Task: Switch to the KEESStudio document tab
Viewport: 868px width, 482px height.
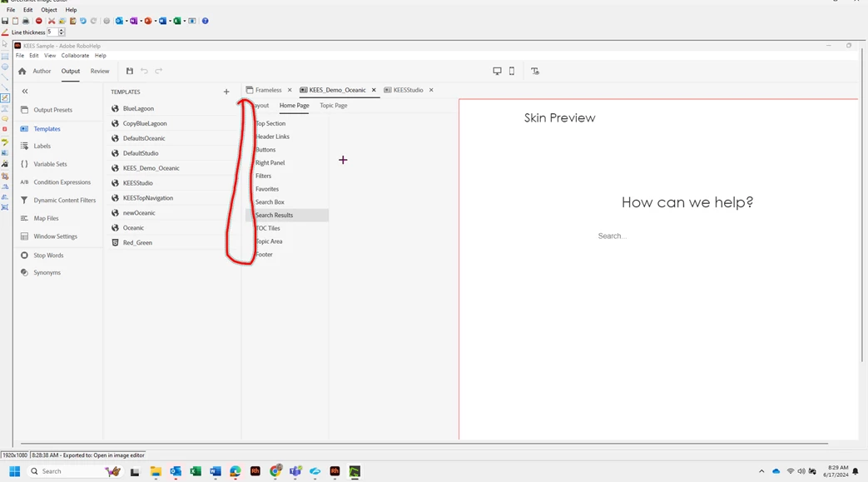Action: coord(408,90)
